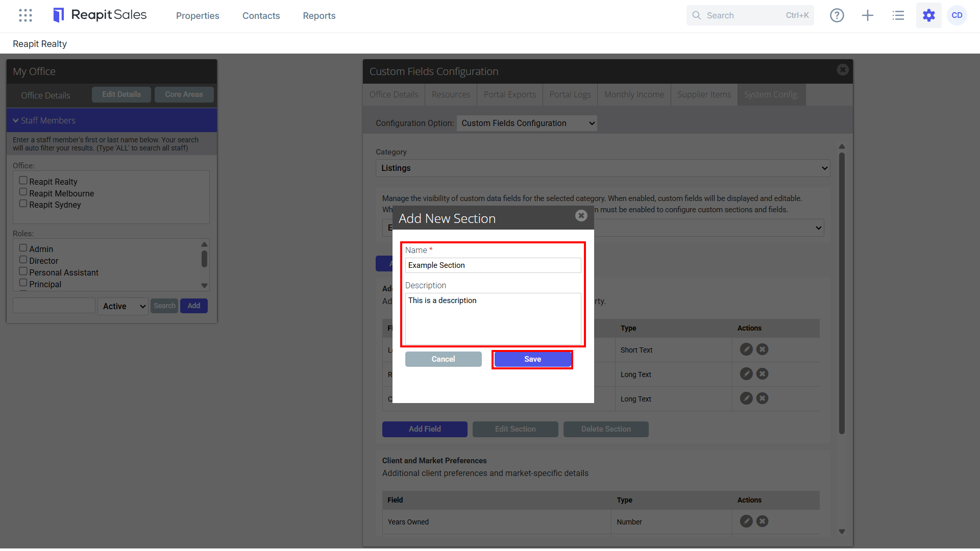
Task: Open the Category Listings dropdown
Action: coord(603,168)
